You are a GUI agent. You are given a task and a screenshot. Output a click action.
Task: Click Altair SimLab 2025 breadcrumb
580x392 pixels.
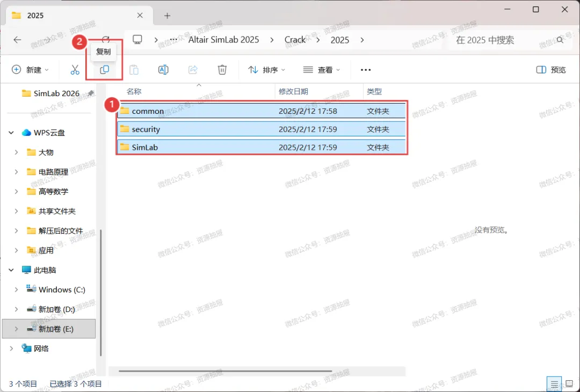[x=224, y=40]
